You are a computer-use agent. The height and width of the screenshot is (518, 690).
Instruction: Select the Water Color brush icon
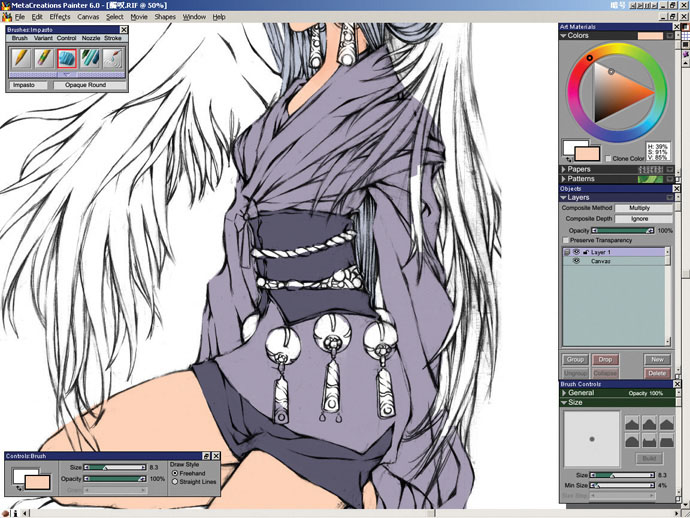click(x=113, y=59)
